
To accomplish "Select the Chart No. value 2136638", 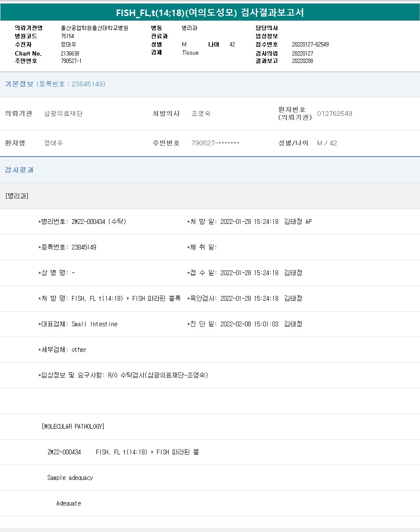I will (x=70, y=53).
